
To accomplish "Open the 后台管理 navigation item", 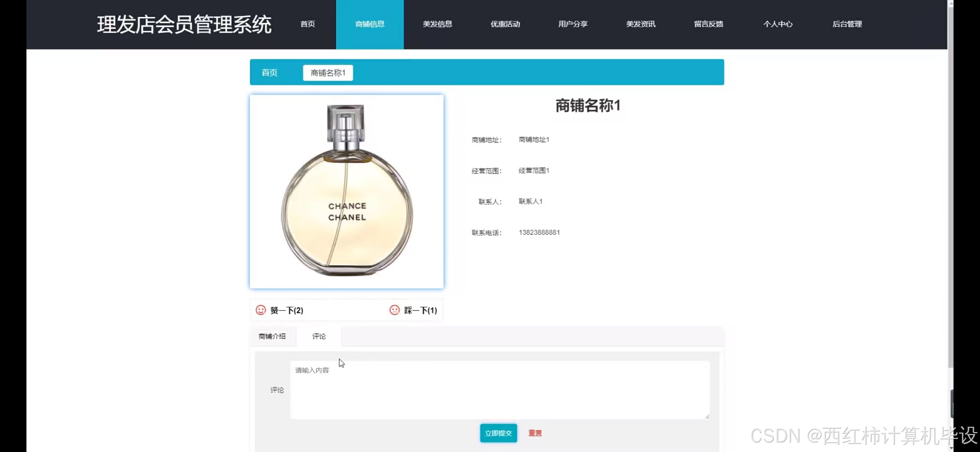I will pos(848,24).
